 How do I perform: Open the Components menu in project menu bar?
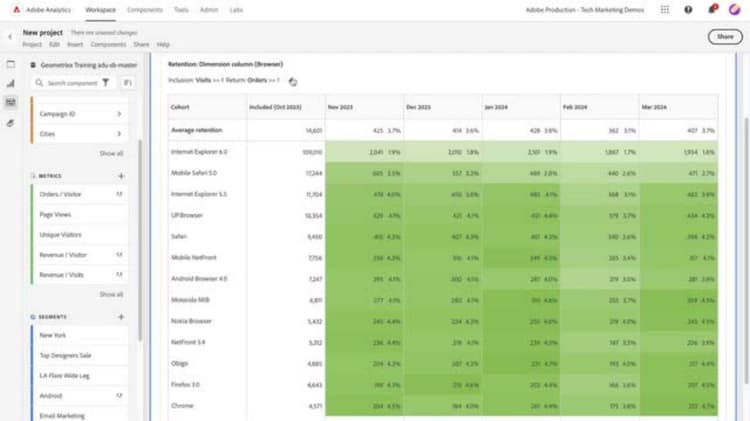tap(109, 44)
